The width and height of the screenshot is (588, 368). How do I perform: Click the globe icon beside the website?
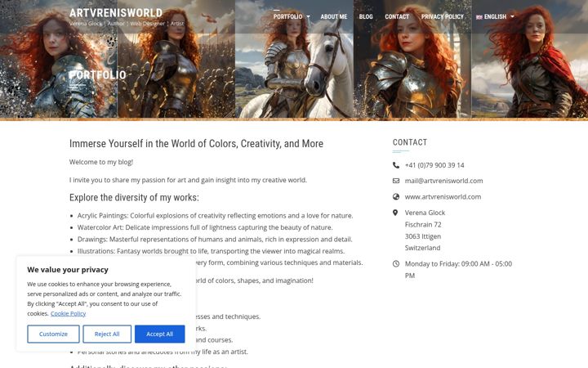click(395, 196)
